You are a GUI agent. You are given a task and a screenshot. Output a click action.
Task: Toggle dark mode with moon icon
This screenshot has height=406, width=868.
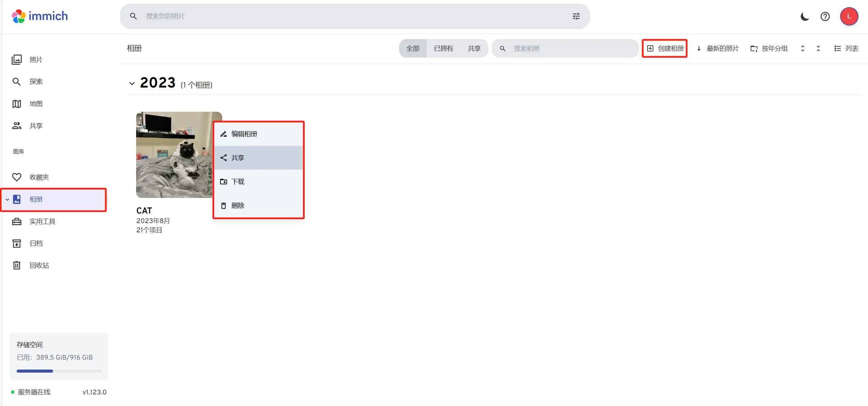(x=804, y=16)
